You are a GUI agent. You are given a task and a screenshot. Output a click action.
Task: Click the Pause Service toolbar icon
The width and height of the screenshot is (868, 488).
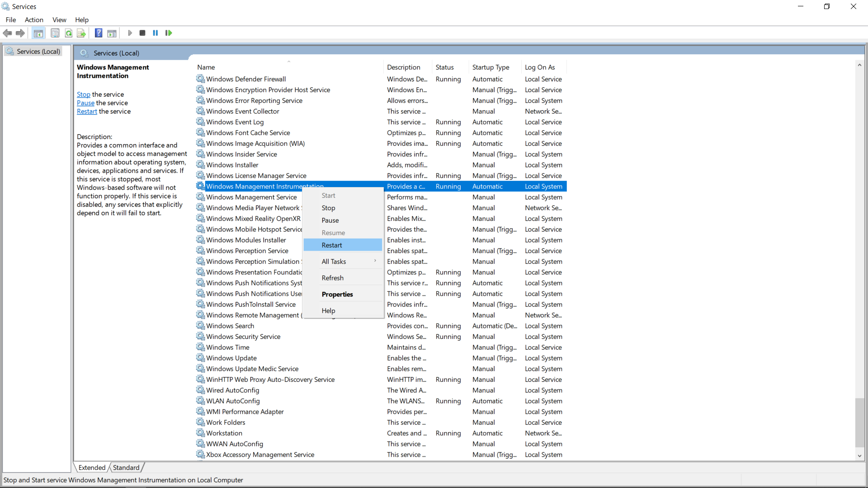tap(156, 33)
